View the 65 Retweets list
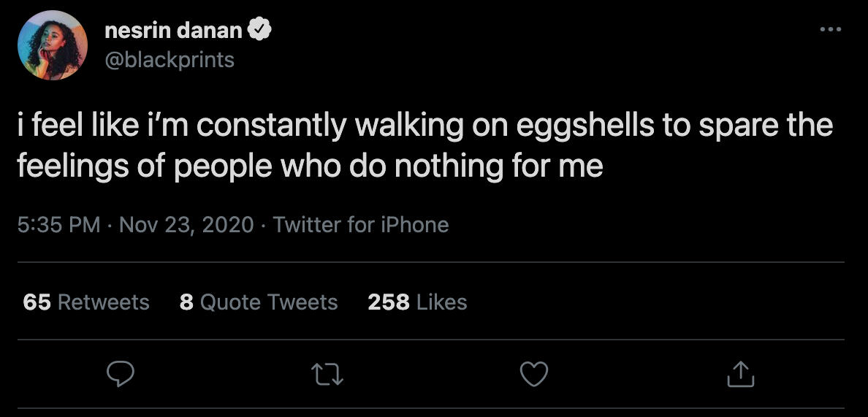 tap(86, 302)
